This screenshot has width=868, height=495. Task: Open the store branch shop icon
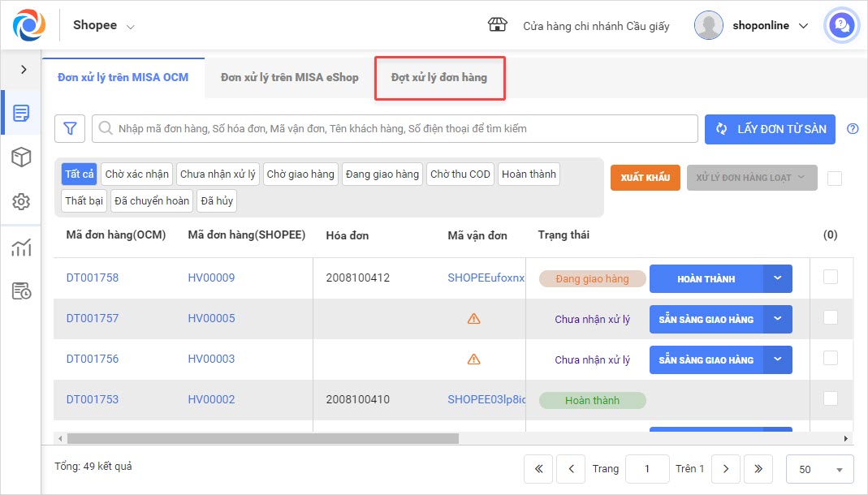pyautogui.click(x=497, y=25)
